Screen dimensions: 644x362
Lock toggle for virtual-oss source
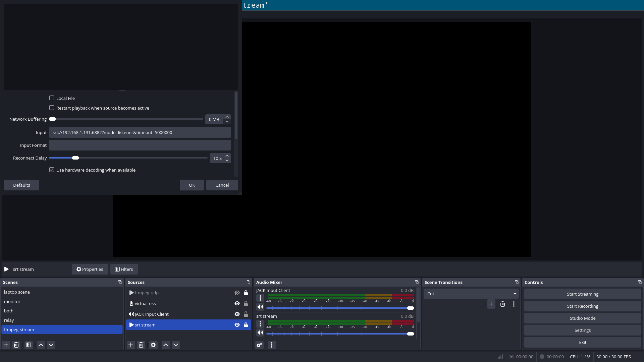click(x=246, y=304)
